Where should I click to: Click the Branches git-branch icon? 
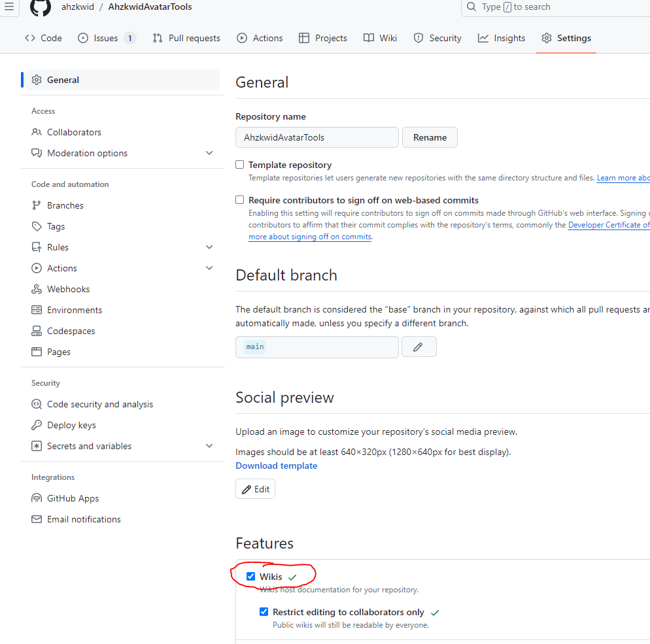[37, 205]
